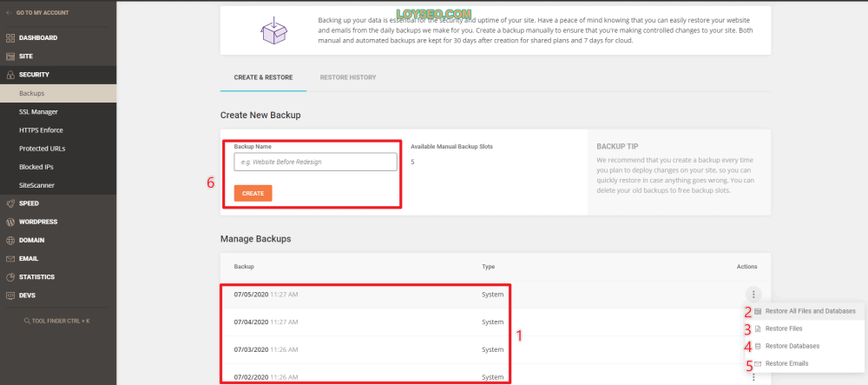Click the Speed rocket icon
This screenshot has width=868, height=385.
(10, 203)
